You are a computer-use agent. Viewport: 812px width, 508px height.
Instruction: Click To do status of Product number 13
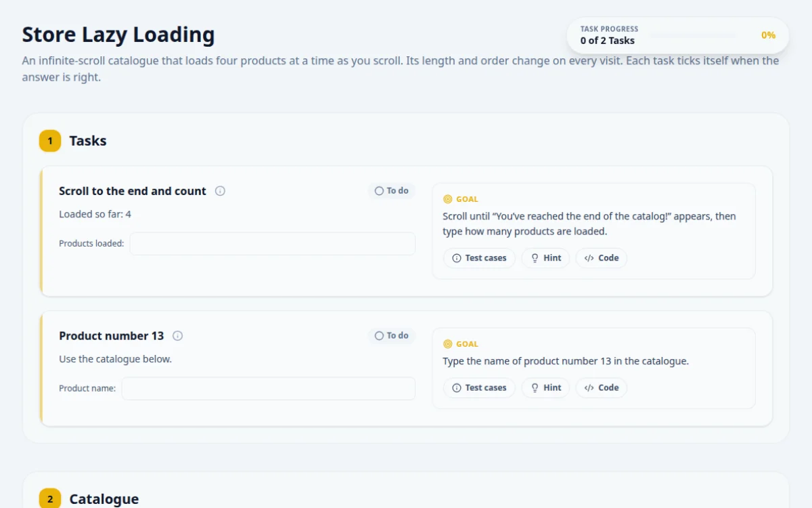pos(392,336)
